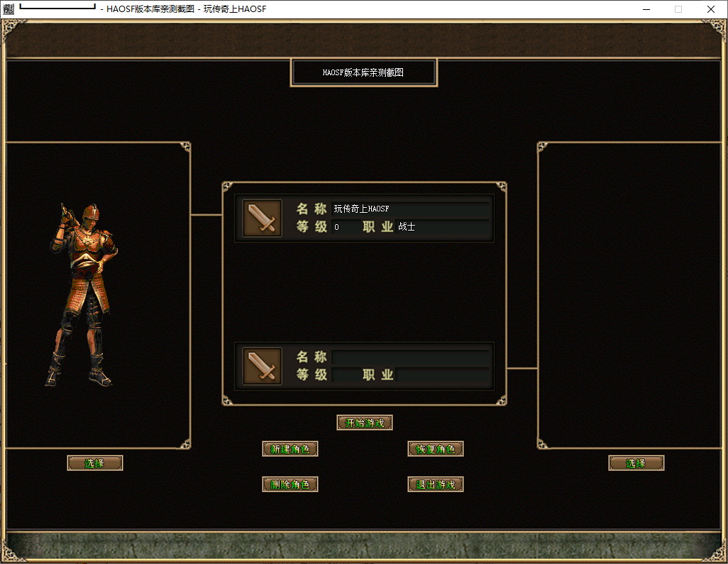
Task: Click the 删除角色 button
Action: (x=289, y=485)
